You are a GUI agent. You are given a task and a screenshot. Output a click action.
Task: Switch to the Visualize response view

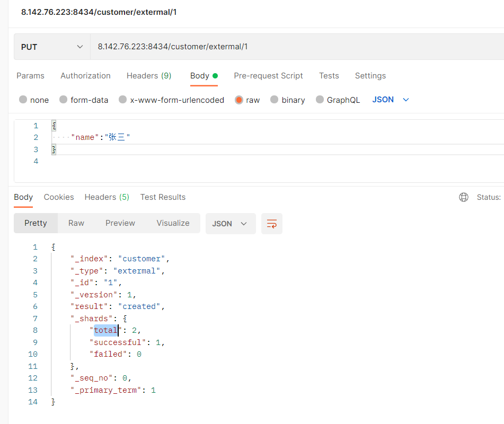pos(173,223)
